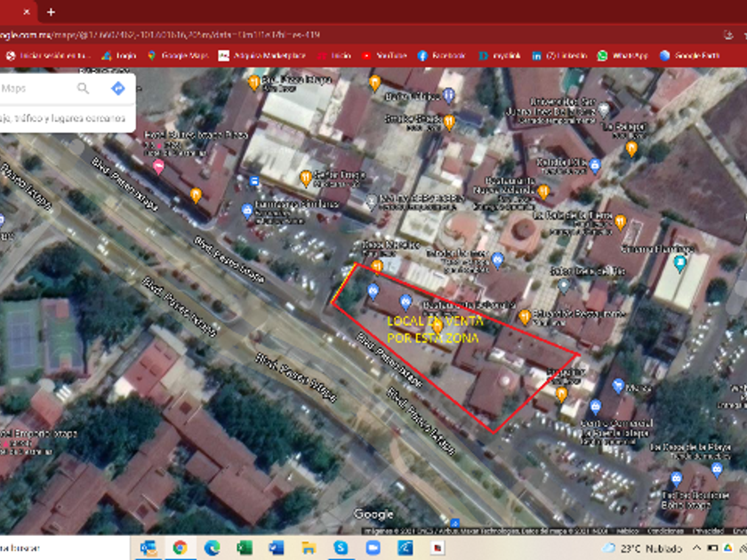Open Word from the taskbar
The image size is (747, 560).
pos(277,548)
